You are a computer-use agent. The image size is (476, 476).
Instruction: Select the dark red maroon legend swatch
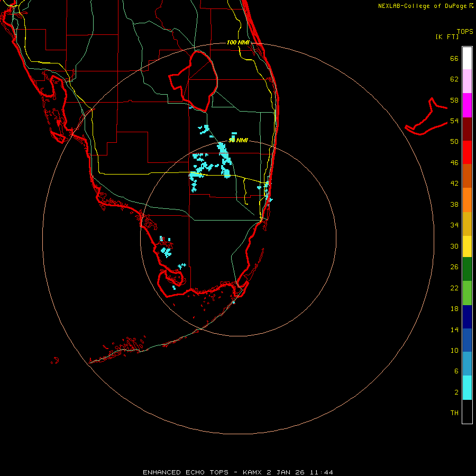pos(467,129)
